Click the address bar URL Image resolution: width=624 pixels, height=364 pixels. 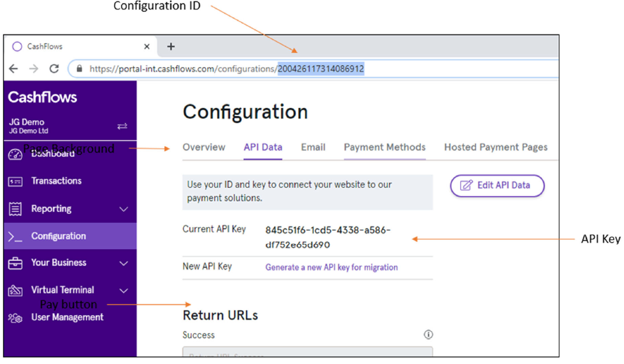(226, 69)
